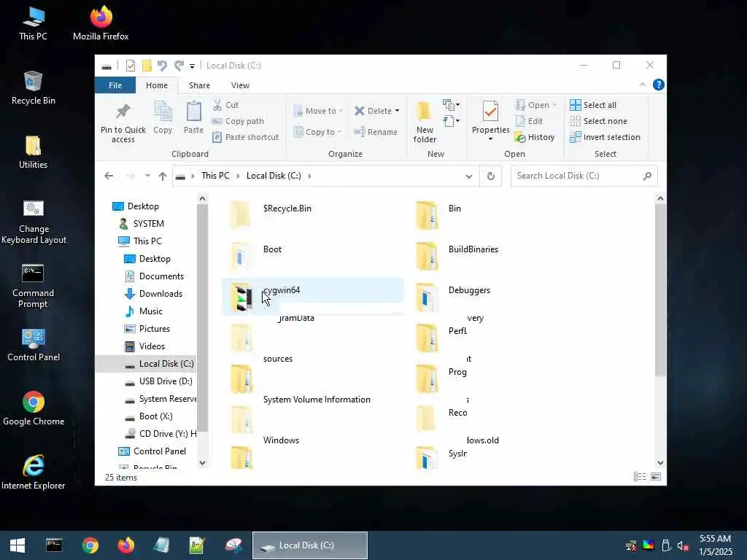The height and width of the screenshot is (560, 747).
Task: Open file History
Action: pyautogui.click(x=535, y=137)
